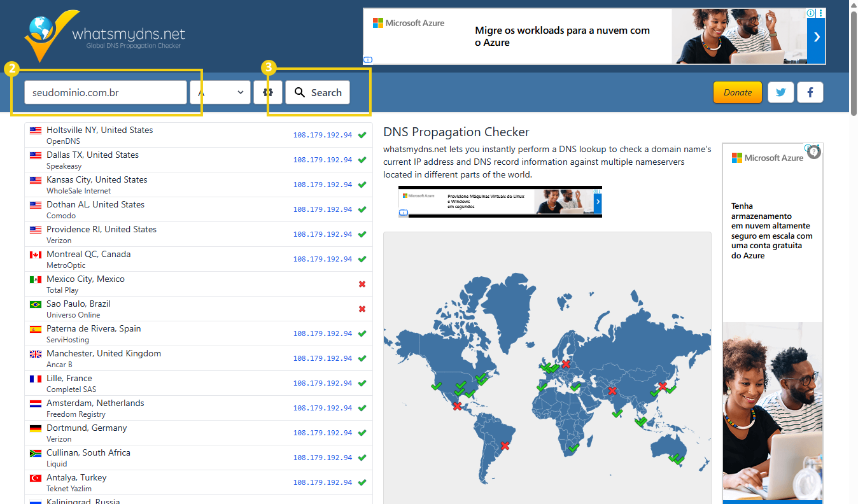The image size is (858, 504).
Task: Expand the record type dropdown
Action: click(x=220, y=92)
